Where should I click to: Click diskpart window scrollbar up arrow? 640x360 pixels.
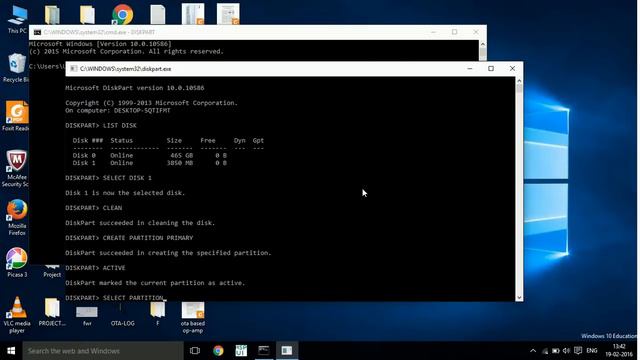point(519,81)
